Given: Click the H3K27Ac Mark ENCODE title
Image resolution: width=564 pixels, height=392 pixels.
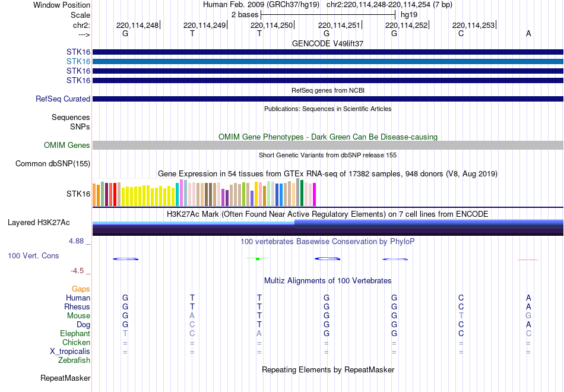Looking at the screenshot, I should click(328, 214).
